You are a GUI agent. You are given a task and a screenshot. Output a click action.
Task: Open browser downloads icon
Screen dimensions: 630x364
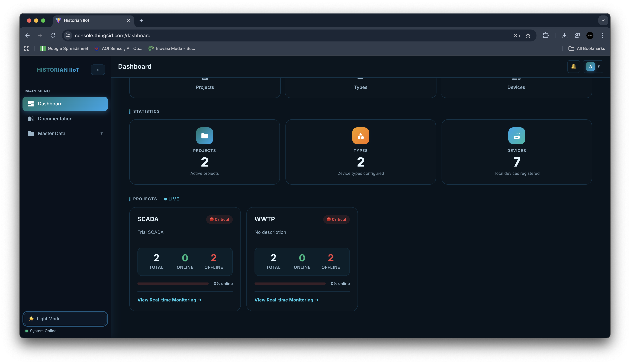pyautogui.click(x=564, y=35)
